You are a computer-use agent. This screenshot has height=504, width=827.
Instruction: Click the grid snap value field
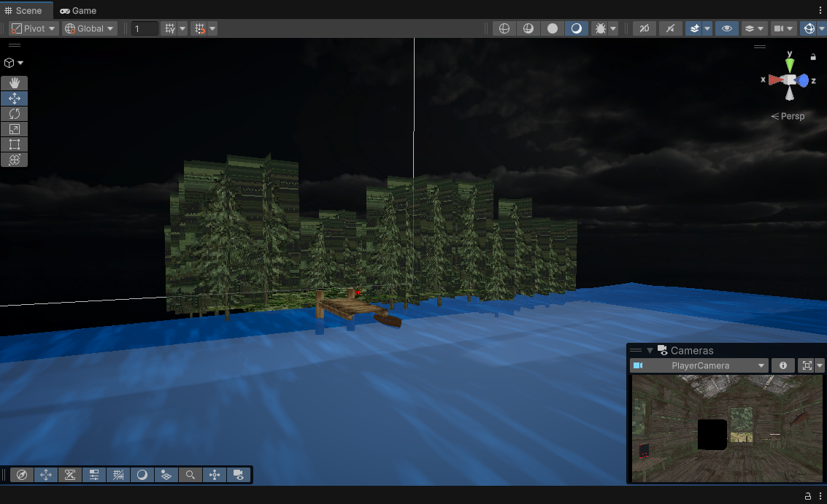point(144,28)
